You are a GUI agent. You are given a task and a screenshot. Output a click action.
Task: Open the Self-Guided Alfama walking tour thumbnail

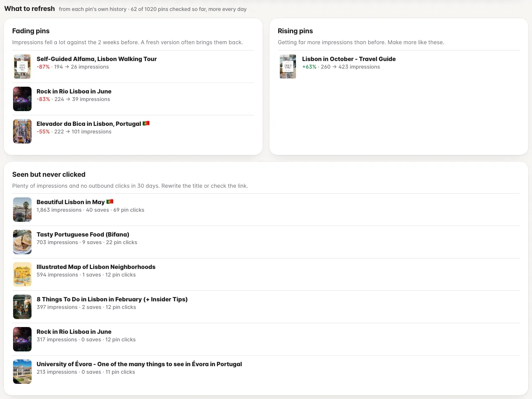tap(22, 66)
